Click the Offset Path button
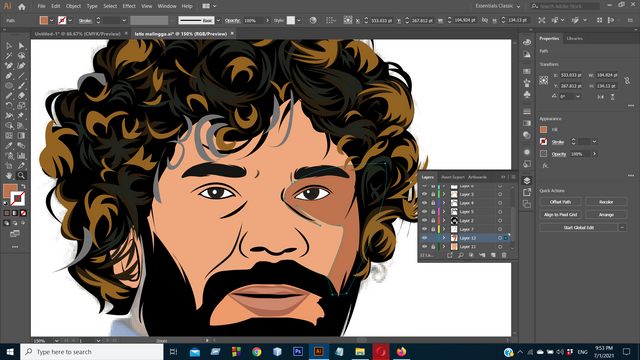Screen dimensions: 640x360 coord(560,202)
